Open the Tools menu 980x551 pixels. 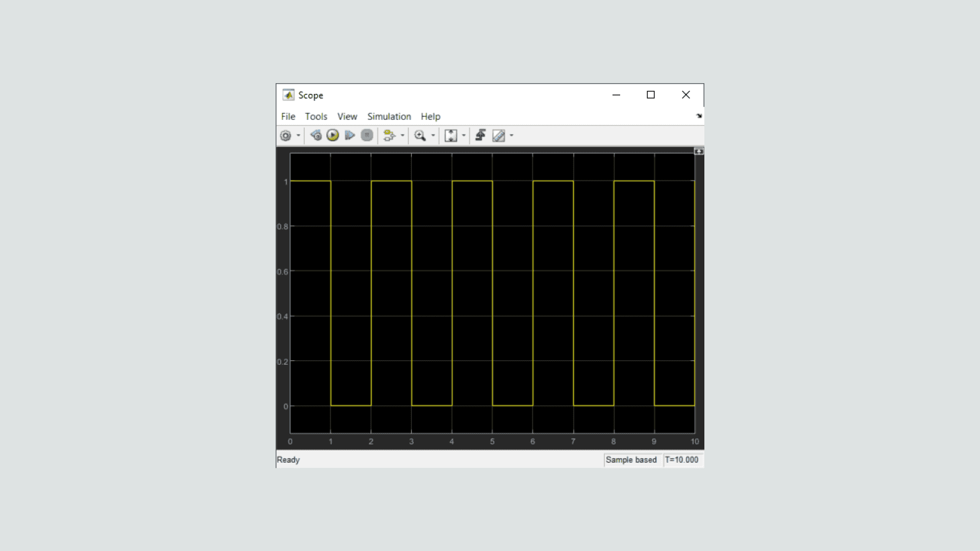316,116
